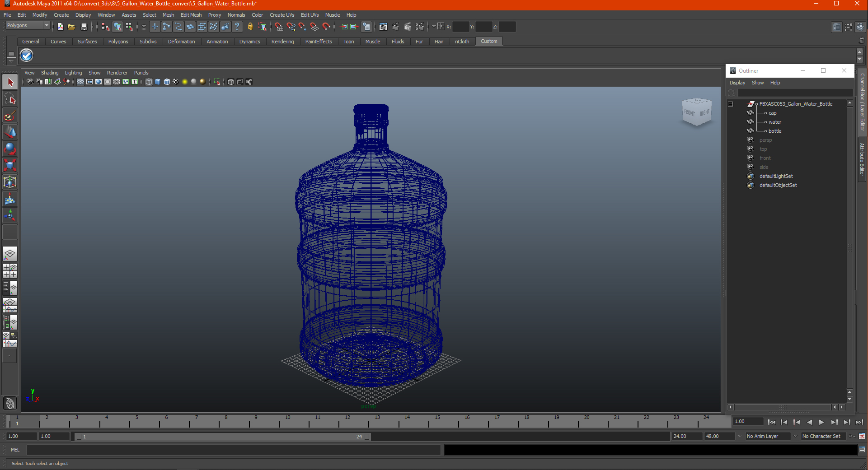Open the Polygons menu set dropdown
The image size is (868, 470).
pos(28,26)
